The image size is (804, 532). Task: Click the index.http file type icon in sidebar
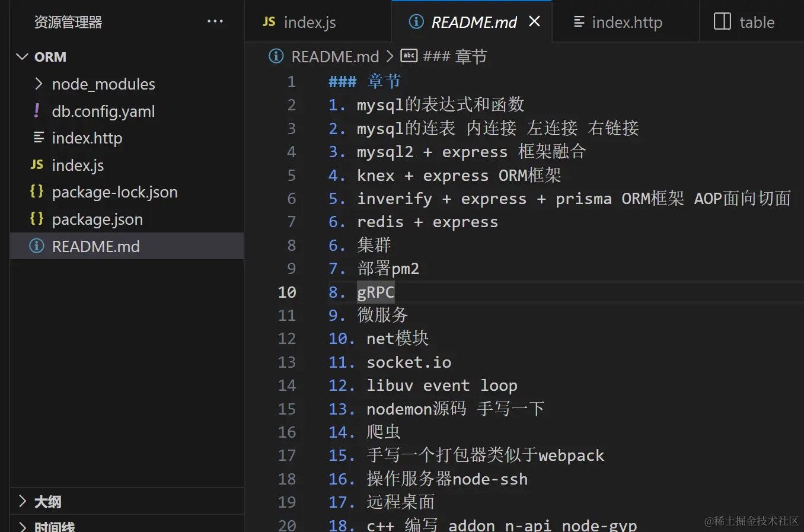(36, 138)
